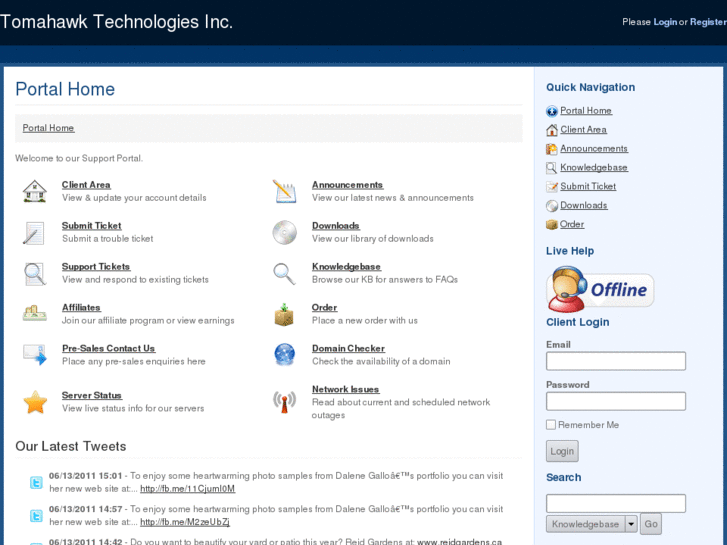Click the Affiliates money icon
Viewport: 727px width, 545px height.
coord(35,313)
